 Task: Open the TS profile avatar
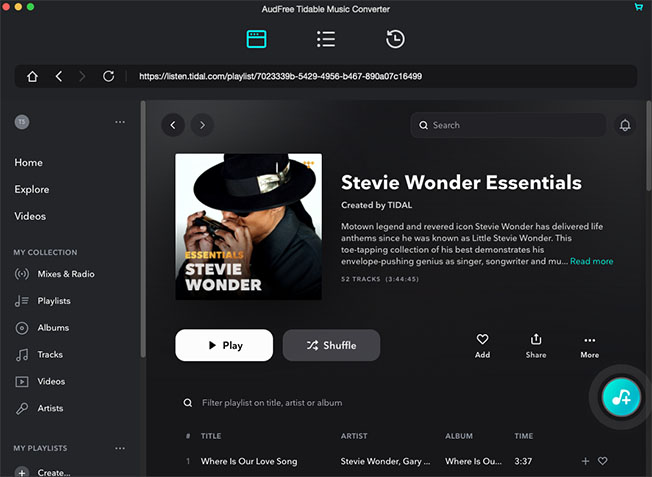22,122
